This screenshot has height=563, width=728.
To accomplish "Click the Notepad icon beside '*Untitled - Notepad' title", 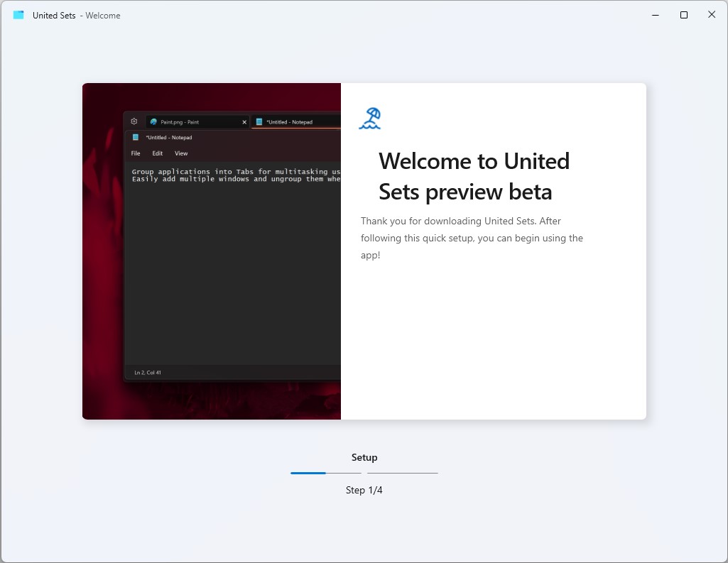I will (x=136, y=138).
